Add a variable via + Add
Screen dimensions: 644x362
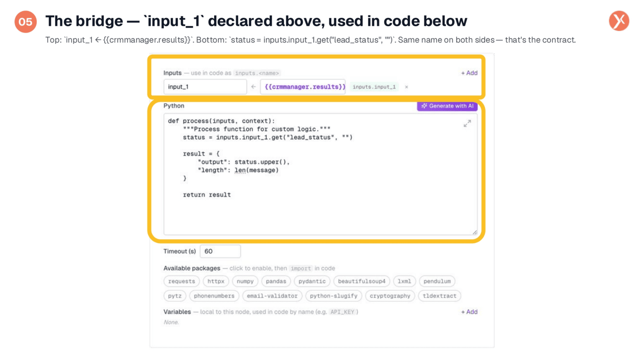tap(469, 312)
